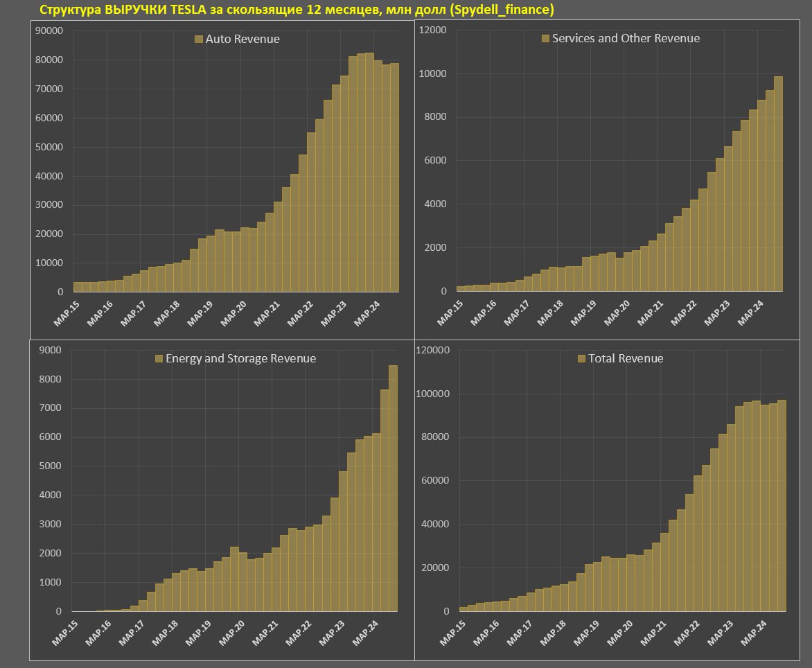Click the МАР.15 label under Total Revenue chart
This screenshot has width=812, height=668.
pos(452,633)
